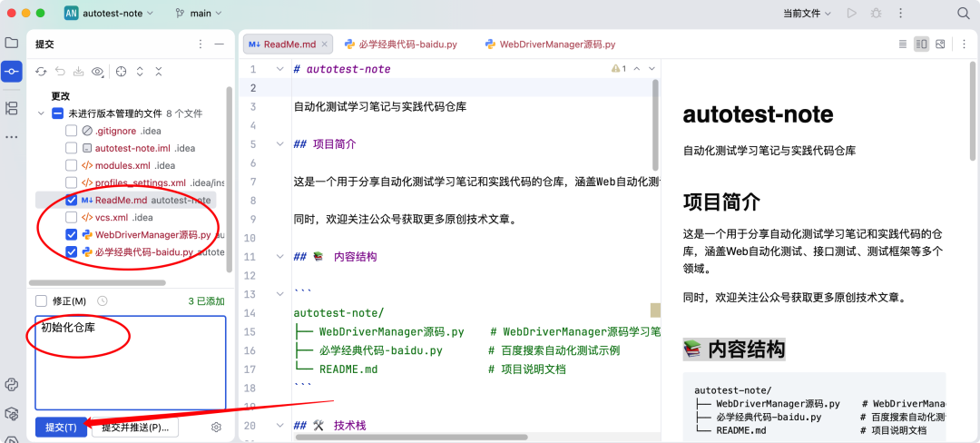Image resolution: width=980 pixels, height=443 pixels.
Task: Click the Debug bug icon
Action: tap(877, 13)
